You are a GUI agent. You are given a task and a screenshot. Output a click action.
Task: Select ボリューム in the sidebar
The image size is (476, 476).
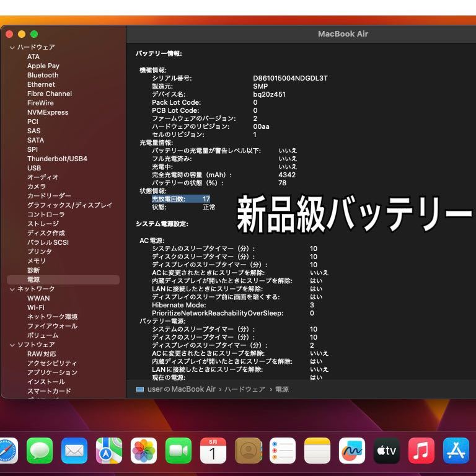point(43,335)
